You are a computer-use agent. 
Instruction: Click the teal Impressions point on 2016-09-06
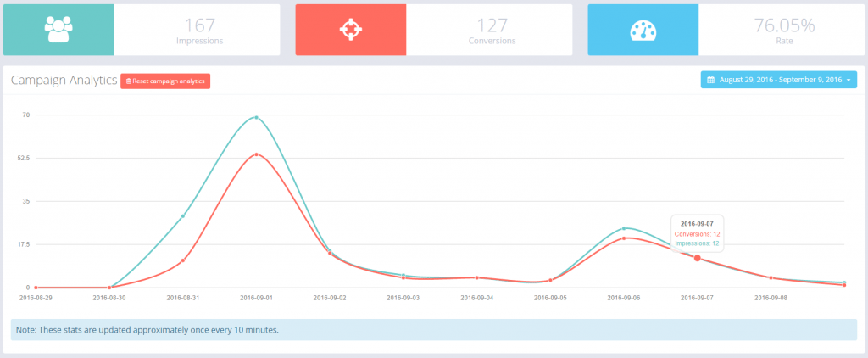pos(624,228)
